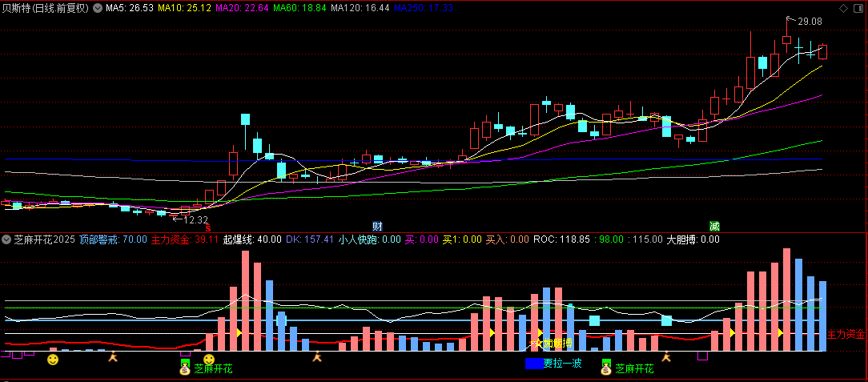Click the 起爆线: 40.00 label

click(252, 239)
